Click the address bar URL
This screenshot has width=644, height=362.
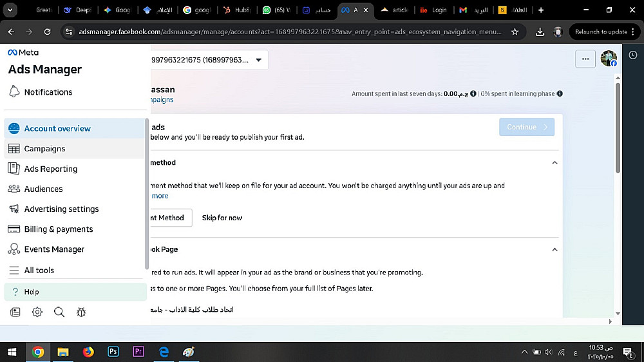(x=290, y=32)
